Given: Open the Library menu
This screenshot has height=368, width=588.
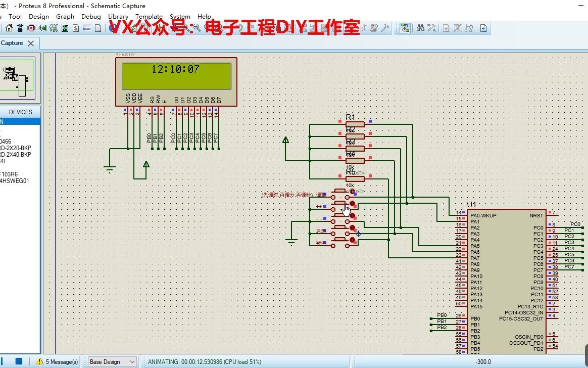Looking at the screenshot, I should point(118,16).
